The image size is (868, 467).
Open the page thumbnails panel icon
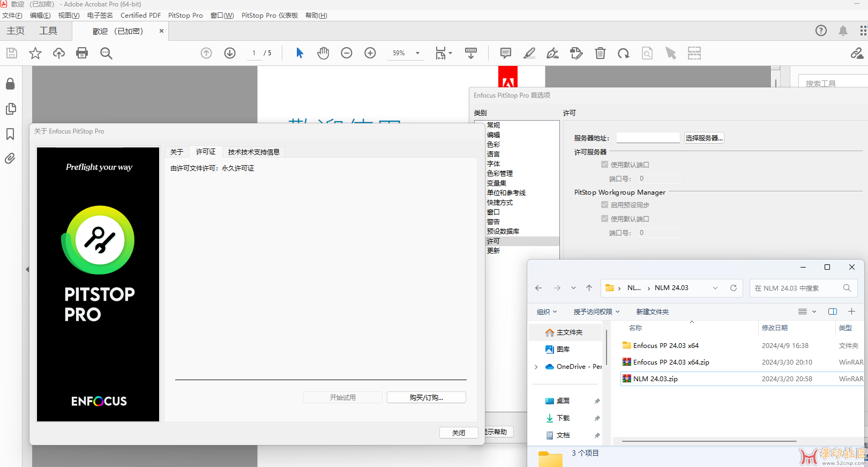(10, 109)
